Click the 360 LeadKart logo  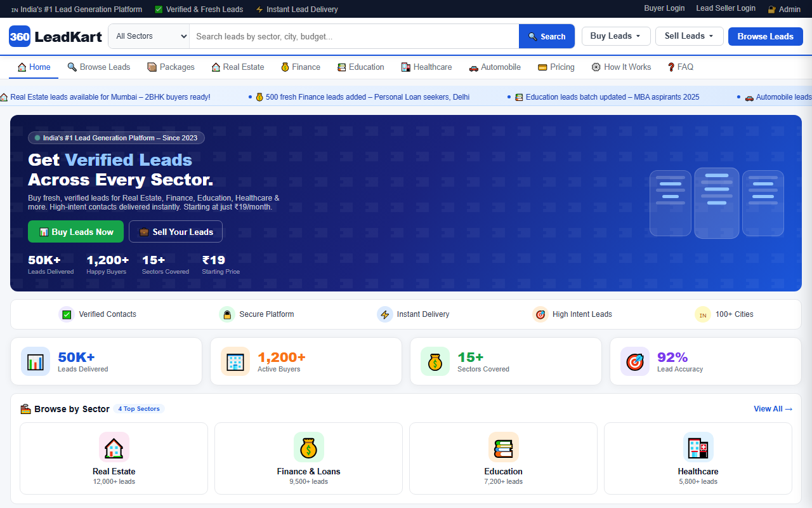coord(55,36)
